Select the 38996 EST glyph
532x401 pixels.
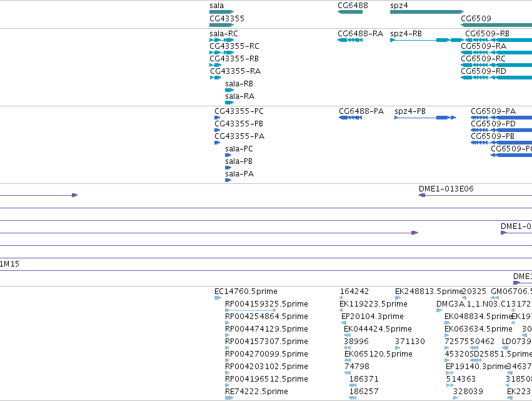347,348
